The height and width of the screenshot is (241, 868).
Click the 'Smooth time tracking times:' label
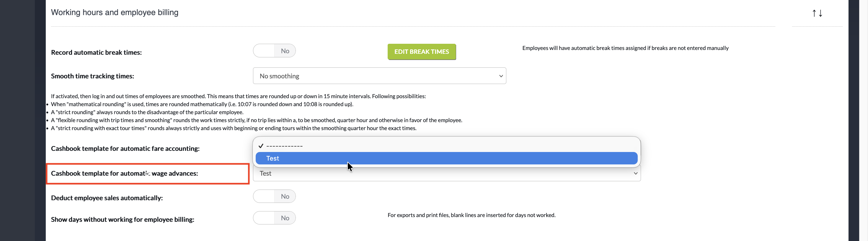pos(92,76)
